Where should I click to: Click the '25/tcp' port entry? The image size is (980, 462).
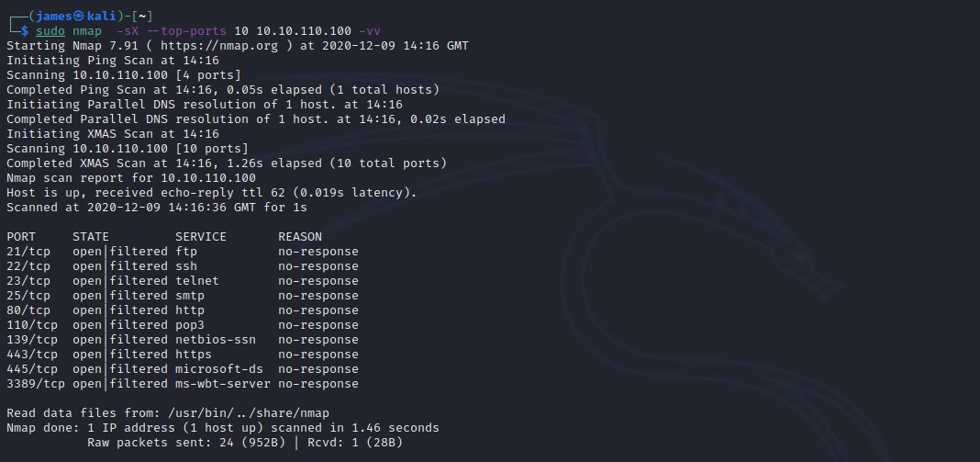coord(28,296)
